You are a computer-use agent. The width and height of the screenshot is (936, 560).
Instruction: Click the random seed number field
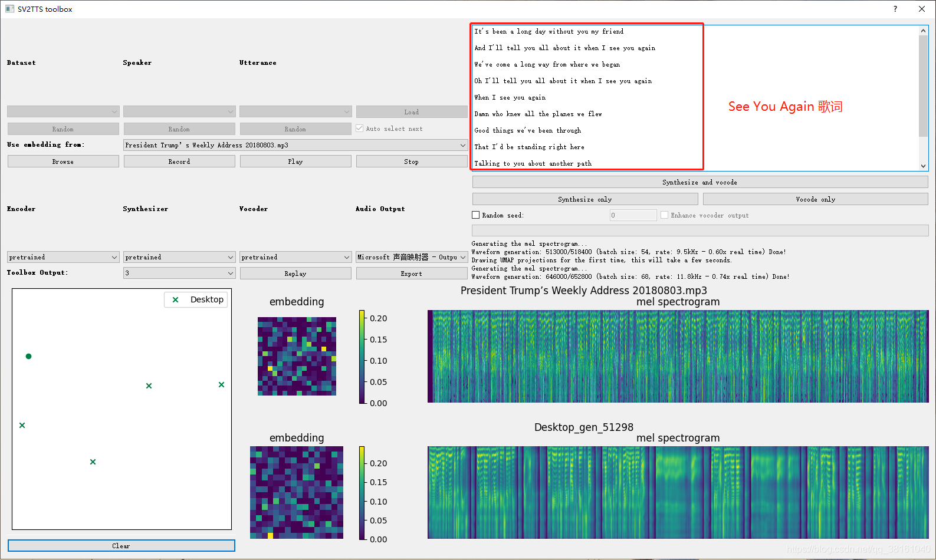(x=633, y=215)
